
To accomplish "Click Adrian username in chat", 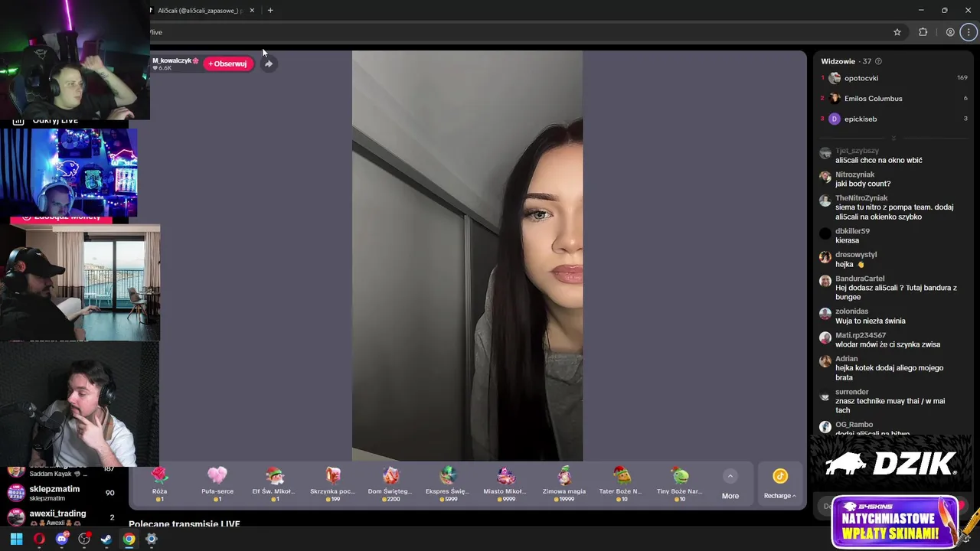I will pyautogui.click(x=846, y=359).
